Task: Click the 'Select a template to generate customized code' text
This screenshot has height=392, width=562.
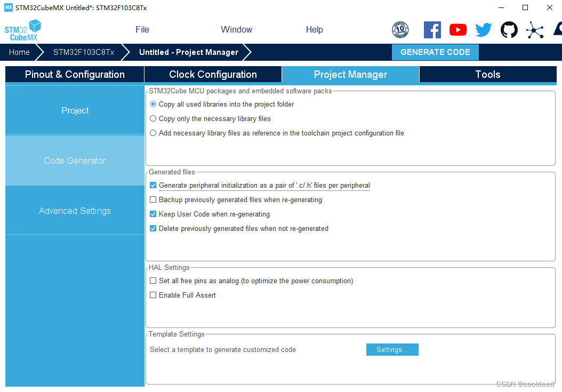Action: coord(223,350)
